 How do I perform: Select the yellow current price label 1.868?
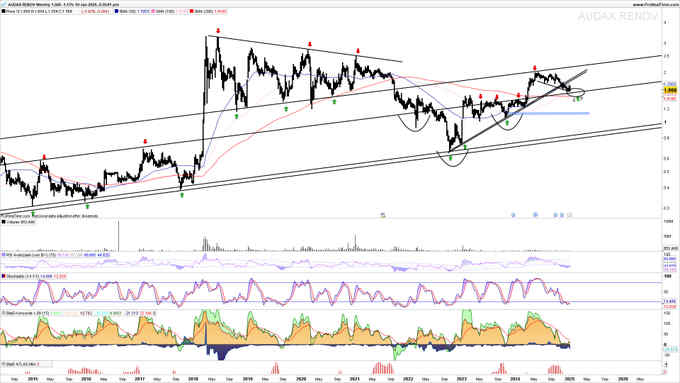(670, 90)
